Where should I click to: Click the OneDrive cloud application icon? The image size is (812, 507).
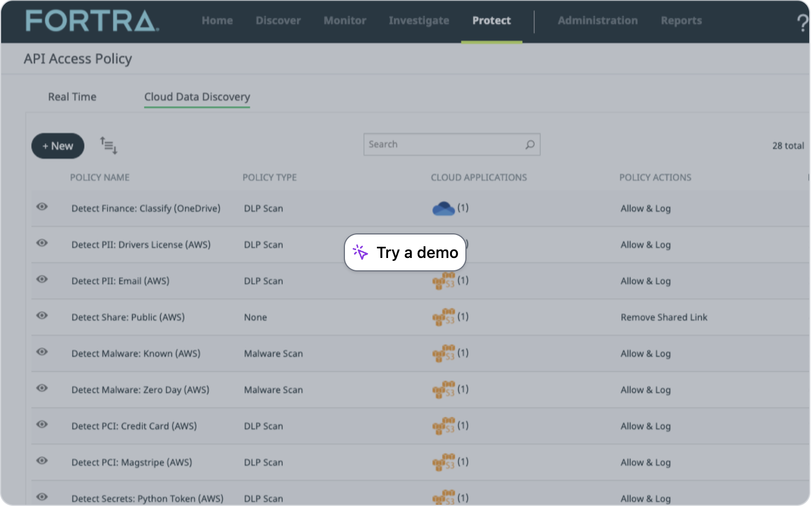[444, 209]
